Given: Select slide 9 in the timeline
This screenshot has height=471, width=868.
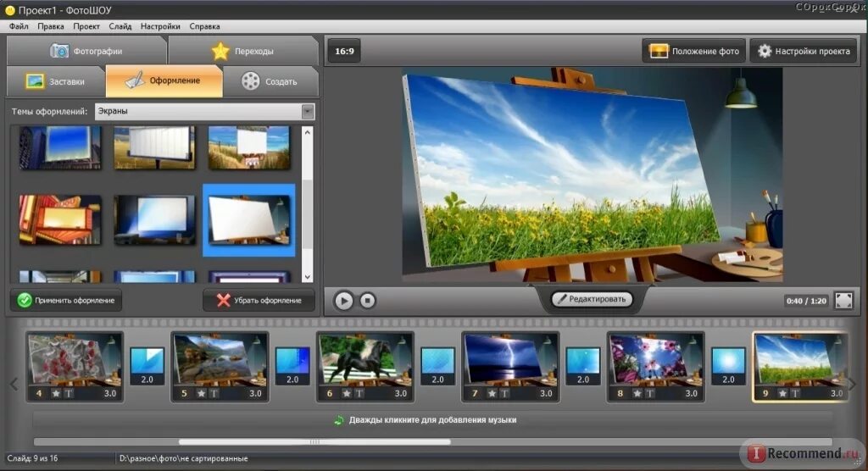Looking at the screenshot, I should pos(800,367).
